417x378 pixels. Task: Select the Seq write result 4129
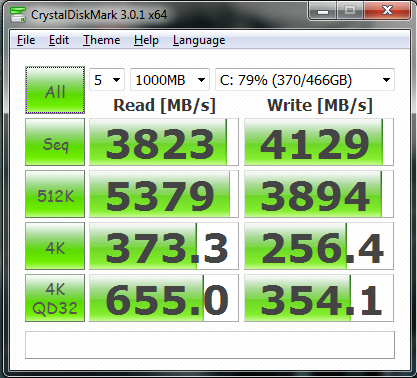click(319, 142)
